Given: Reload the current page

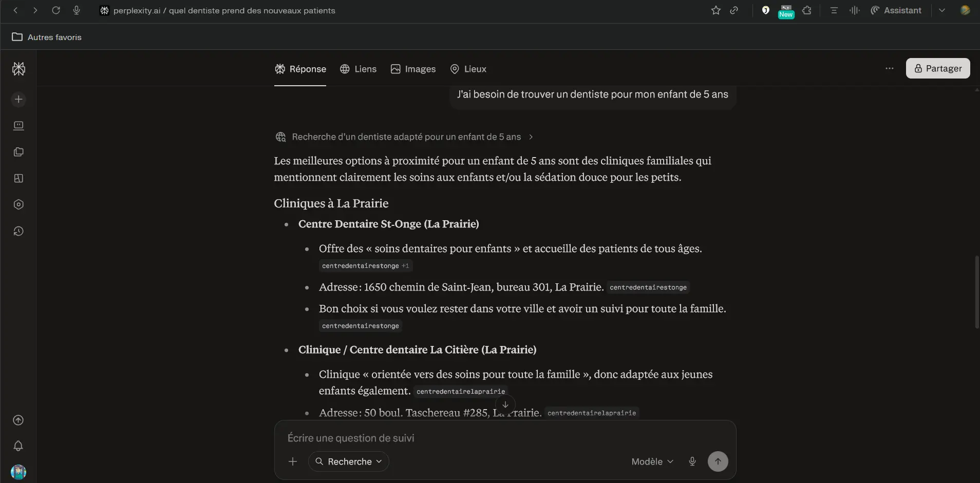Looking at the screenshot, I should click(56, 10).
